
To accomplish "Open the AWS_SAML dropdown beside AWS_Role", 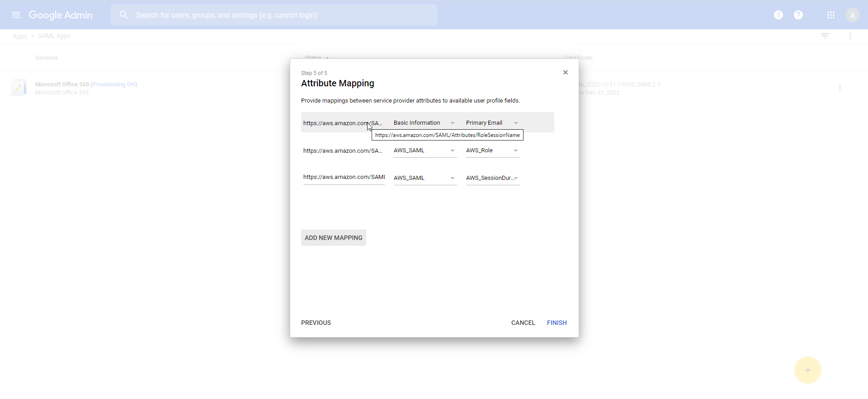I will [x=425, y=150].
